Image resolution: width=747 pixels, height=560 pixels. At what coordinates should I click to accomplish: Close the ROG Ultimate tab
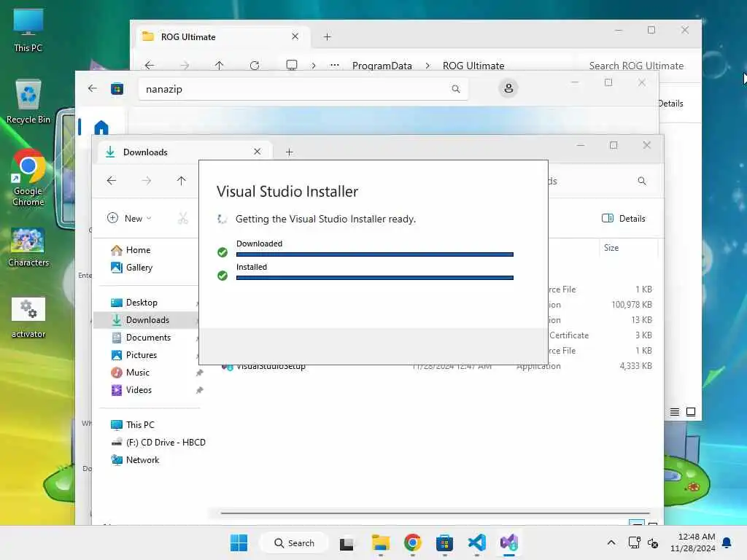(295, 36)
